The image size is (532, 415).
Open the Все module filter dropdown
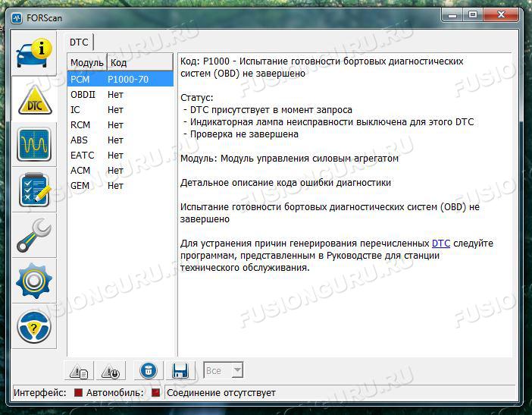click(224, 370)
